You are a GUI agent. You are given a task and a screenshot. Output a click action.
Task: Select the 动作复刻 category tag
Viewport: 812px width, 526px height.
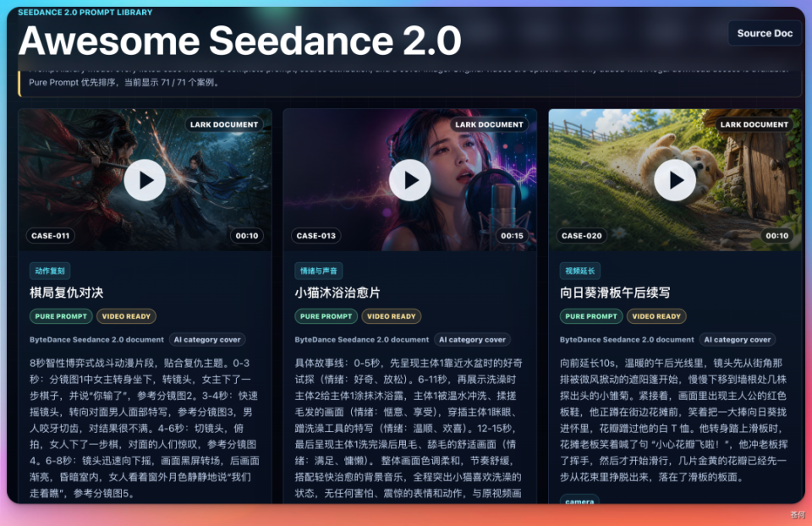[50, 271]
